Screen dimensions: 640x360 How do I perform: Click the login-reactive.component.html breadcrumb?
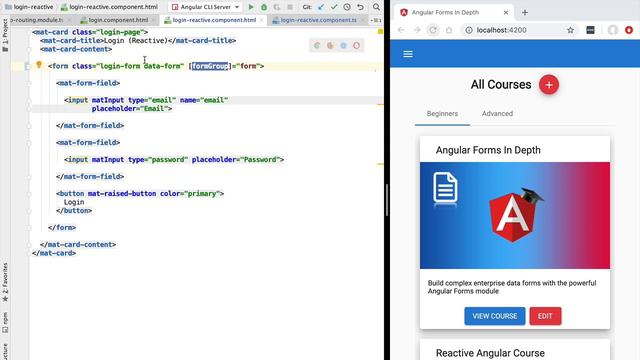[109, 7]
